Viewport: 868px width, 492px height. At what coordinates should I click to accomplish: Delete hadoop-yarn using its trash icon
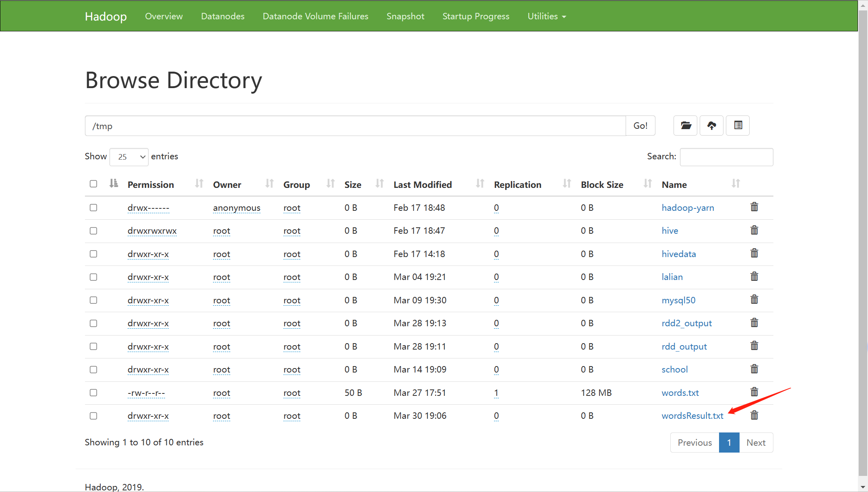[x=754, y=207]
